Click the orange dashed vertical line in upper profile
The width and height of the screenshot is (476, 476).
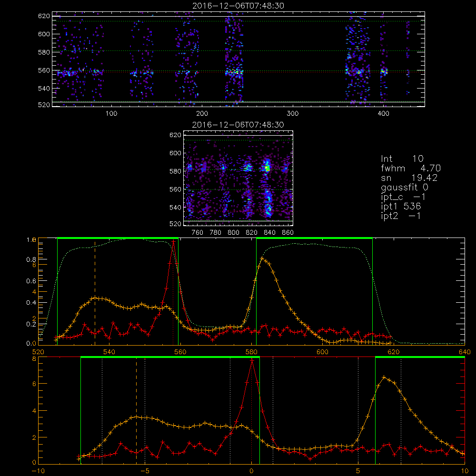(95, 293)
